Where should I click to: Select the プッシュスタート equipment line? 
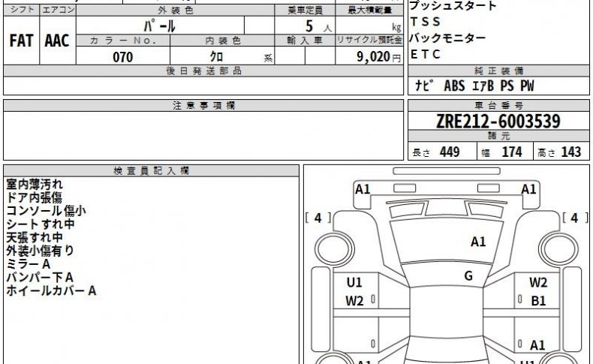coord(453,6)
